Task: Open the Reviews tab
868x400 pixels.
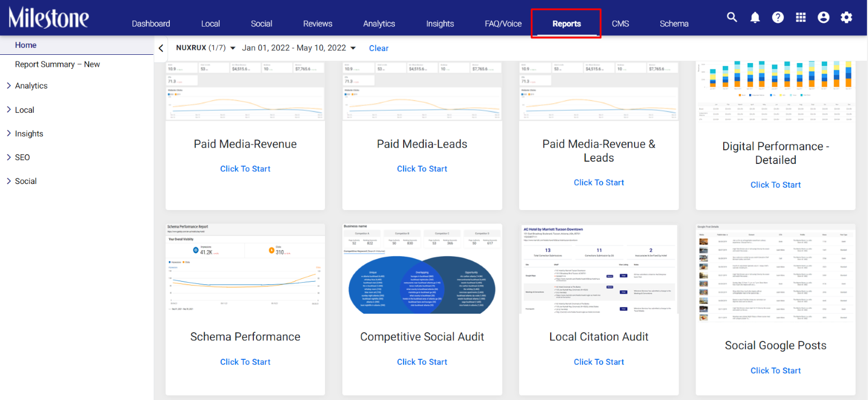Action: click(x=317, y=23)
